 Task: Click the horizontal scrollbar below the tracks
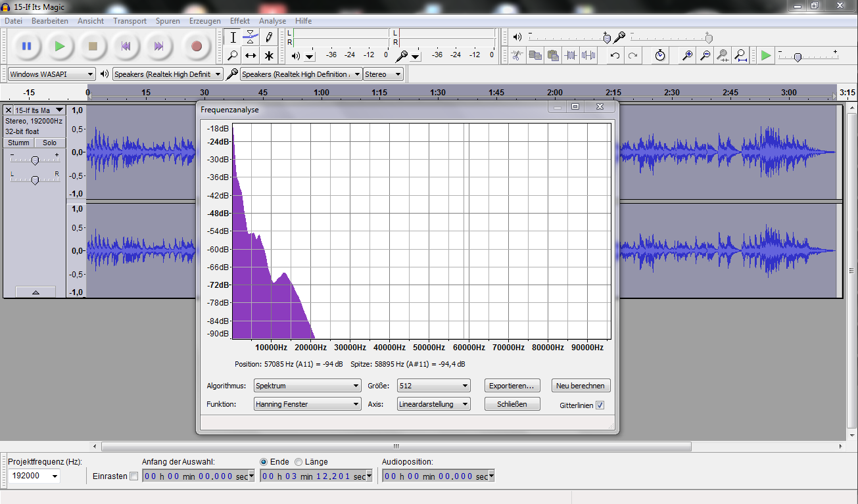[396, 447]
